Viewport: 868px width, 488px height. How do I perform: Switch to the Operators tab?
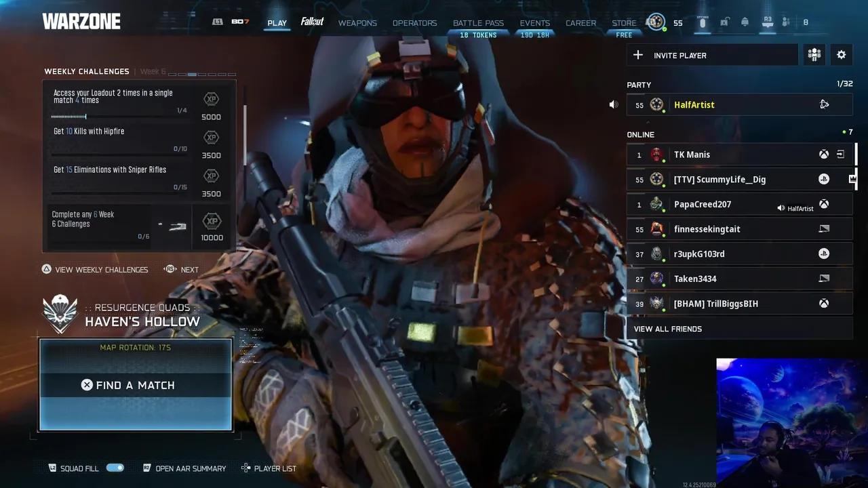tap(414, 23)
